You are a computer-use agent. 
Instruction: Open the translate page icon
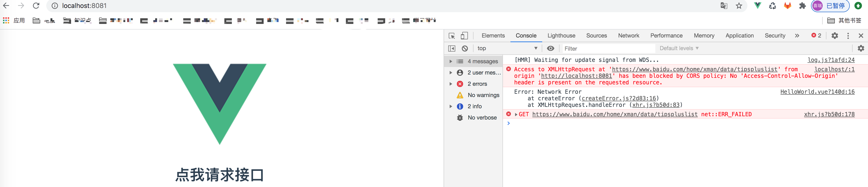[724, 6]
